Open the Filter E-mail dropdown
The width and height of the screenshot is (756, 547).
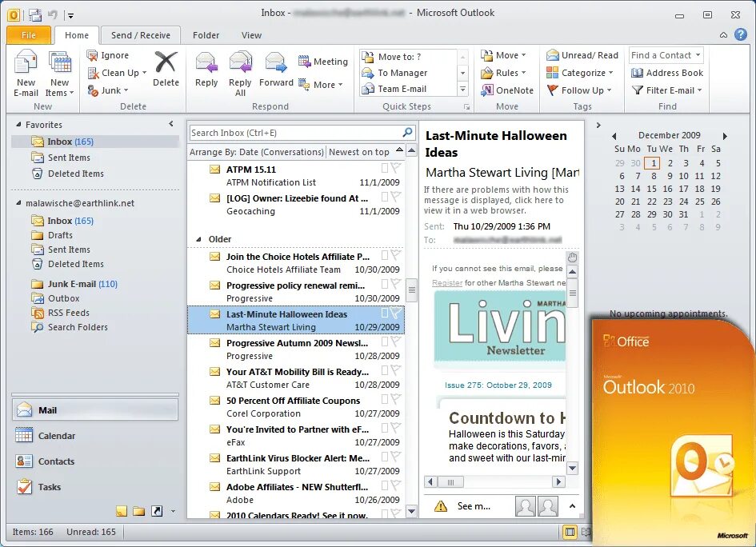[x=667, y=90]
